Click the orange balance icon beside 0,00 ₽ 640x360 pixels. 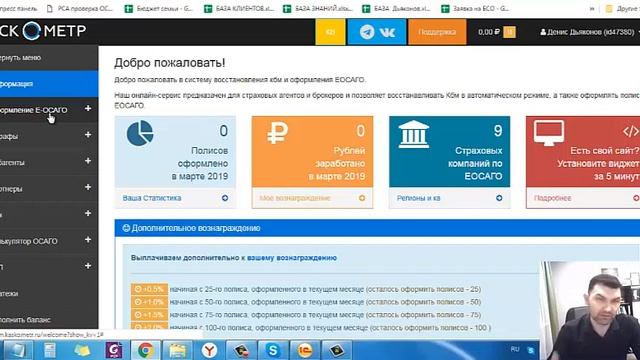[x=509, y=32]
